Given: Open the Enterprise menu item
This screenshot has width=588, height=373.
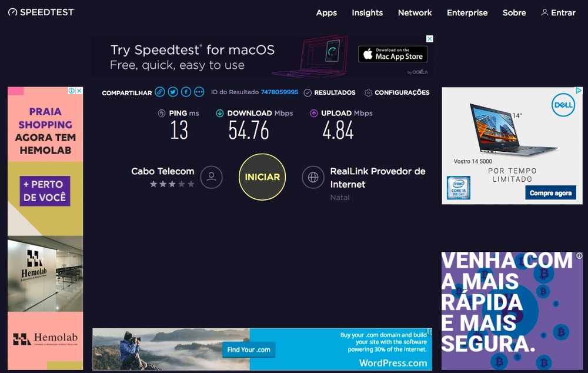Looking at the screenshot, I should 467,13.
